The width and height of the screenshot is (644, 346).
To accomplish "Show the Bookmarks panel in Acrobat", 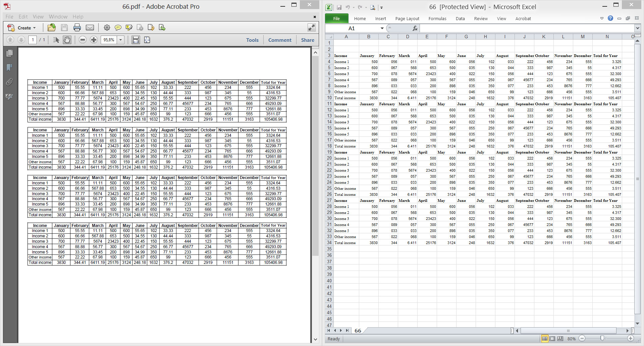I will pyautogui.click(x=9, y=67).
